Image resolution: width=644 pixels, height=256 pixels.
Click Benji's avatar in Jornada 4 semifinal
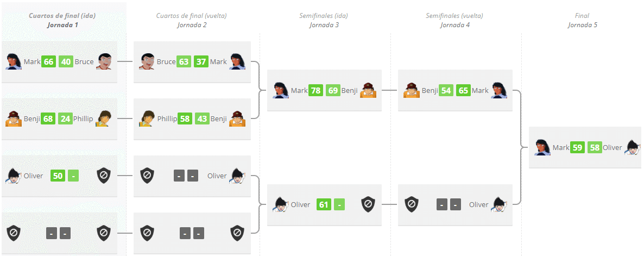click(412, 90)
